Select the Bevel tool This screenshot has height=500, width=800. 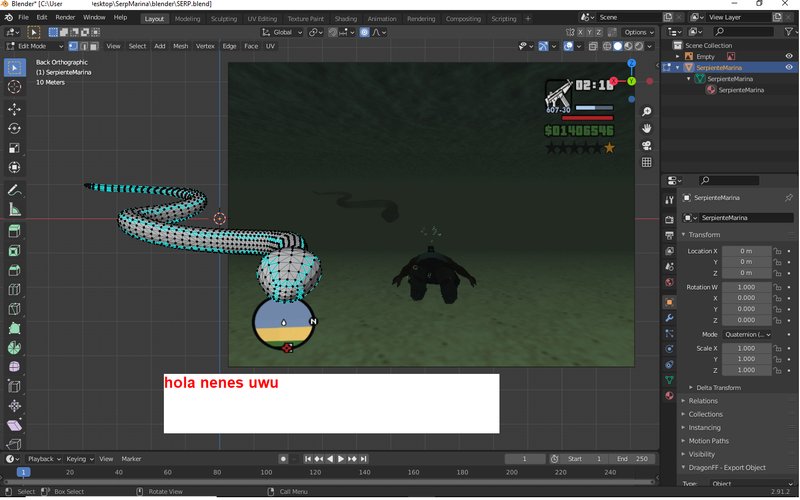(x=14, y=270)
